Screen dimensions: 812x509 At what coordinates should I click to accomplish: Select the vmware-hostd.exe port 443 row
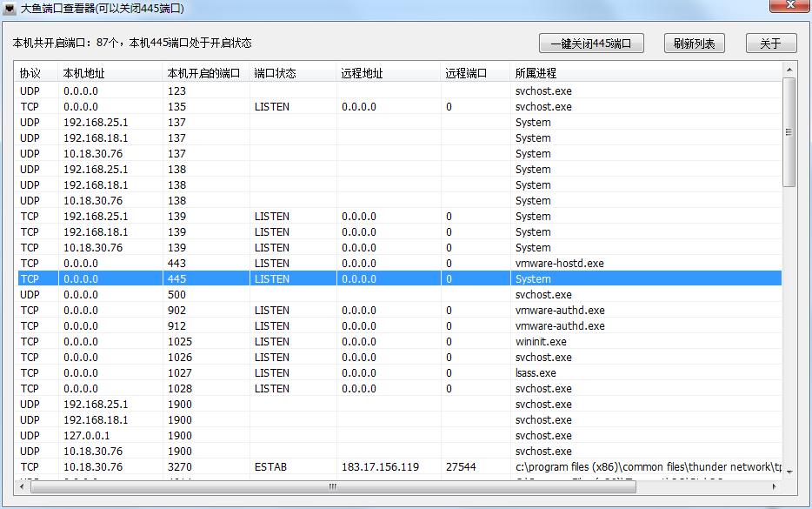261,263
